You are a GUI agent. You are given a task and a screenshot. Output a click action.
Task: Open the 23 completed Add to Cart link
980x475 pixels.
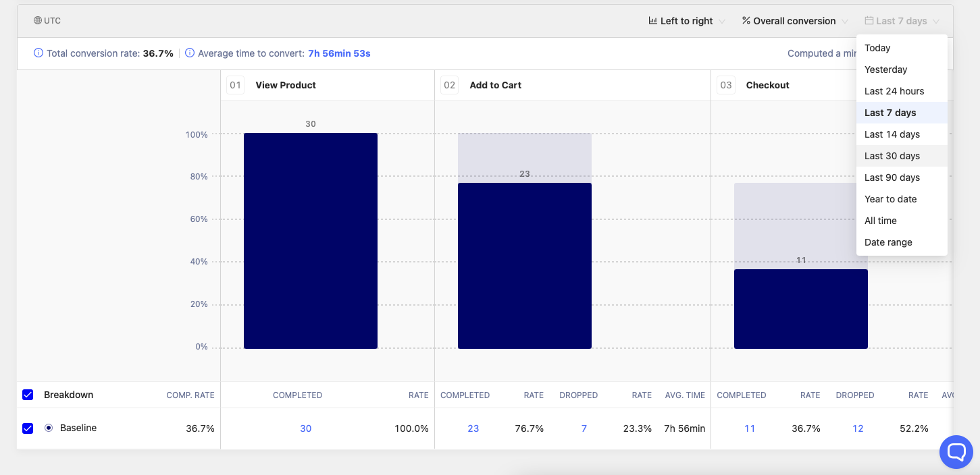click(x=473, y=428)
